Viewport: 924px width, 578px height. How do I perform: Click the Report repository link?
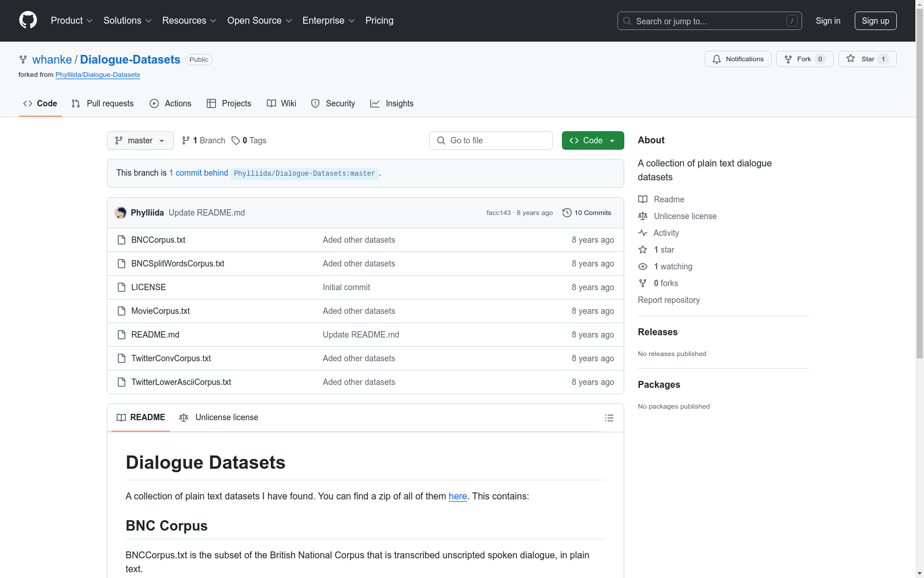pyautogui.click(x=669, y=300)
